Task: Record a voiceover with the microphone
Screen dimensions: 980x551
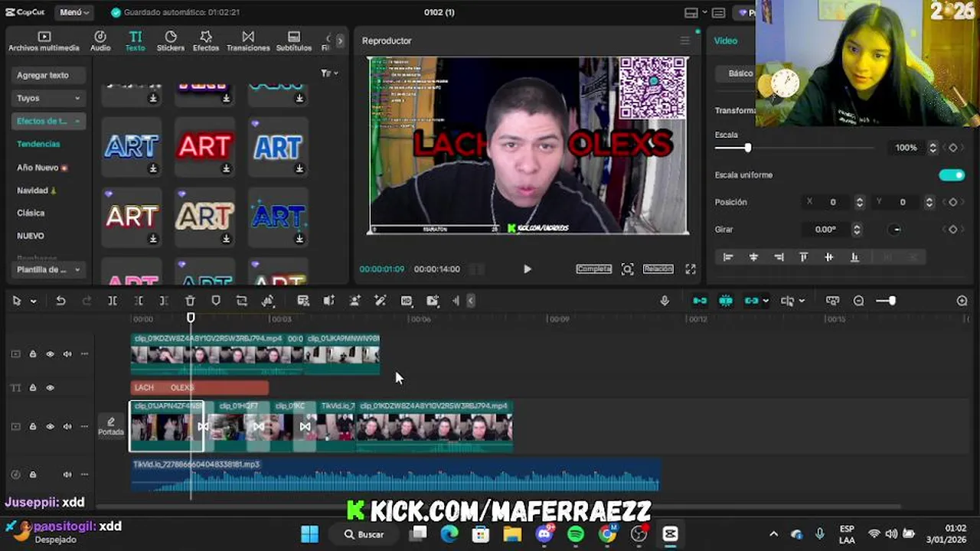Action: click(x=665, y=301)
